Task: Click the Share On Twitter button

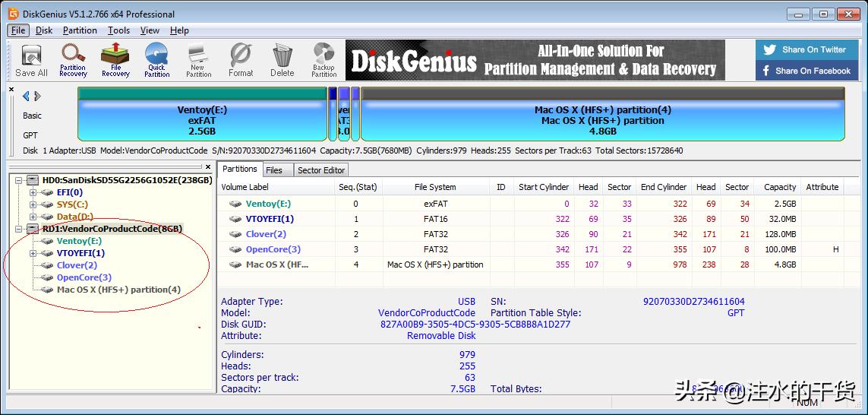Action: click(806, 50)
